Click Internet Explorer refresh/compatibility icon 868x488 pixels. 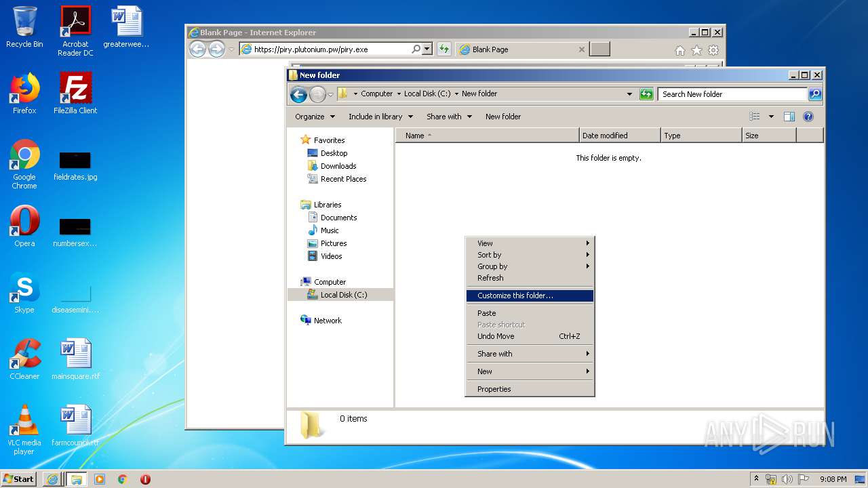click(443, 49)
